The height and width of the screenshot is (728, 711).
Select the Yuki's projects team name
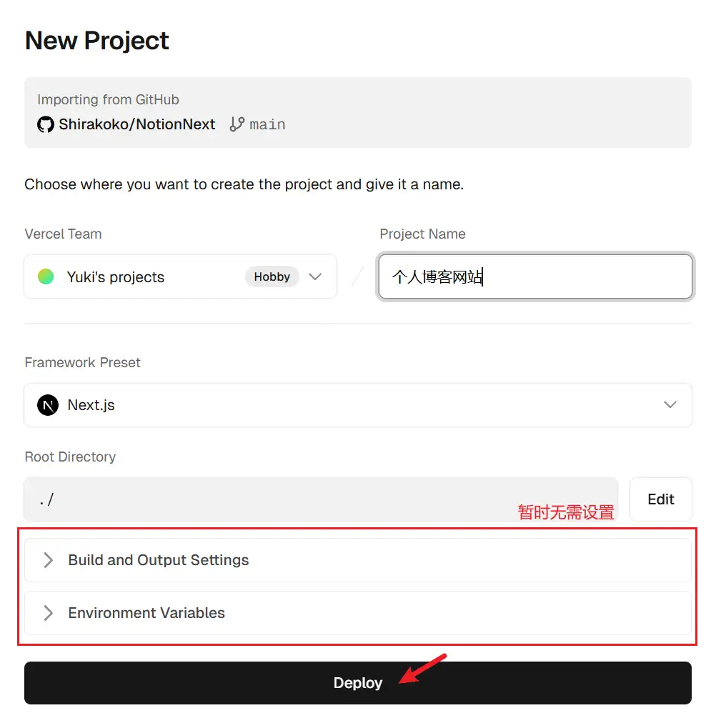[116, 277]
